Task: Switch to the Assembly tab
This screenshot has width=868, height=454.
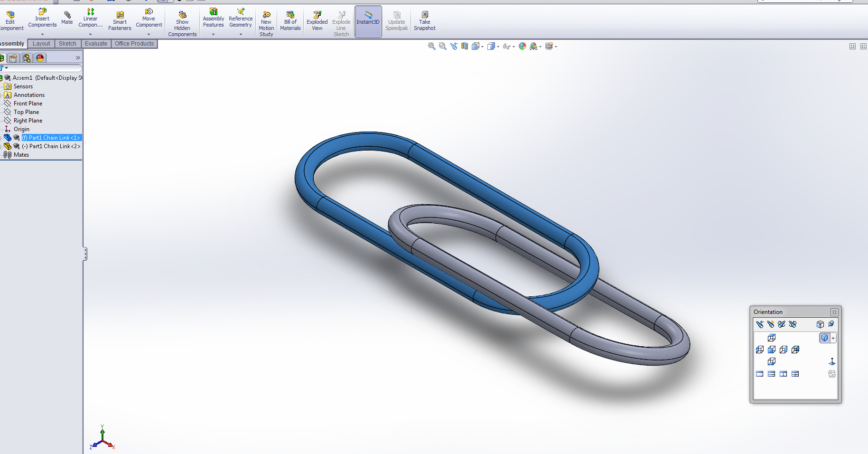Action: point(12,44)
